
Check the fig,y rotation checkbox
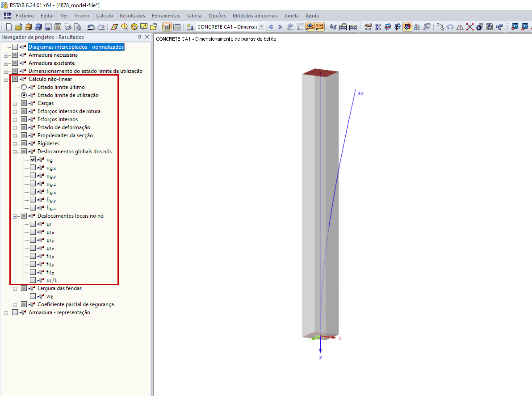[33, 200]
